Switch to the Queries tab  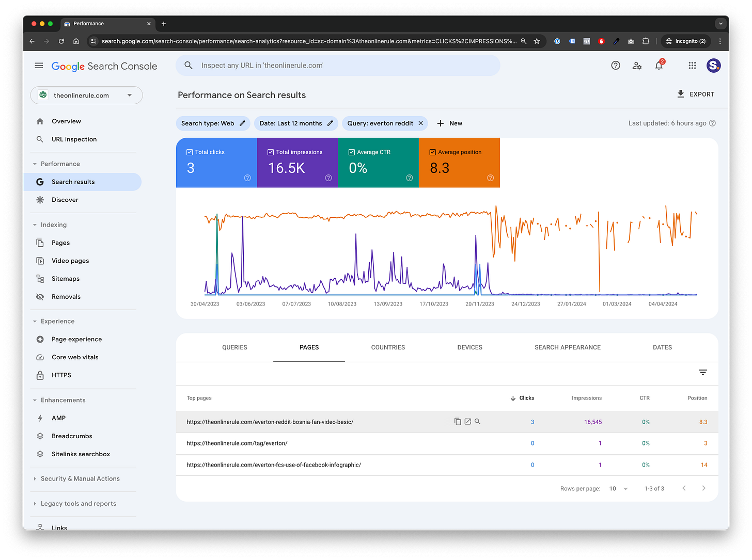234,347
